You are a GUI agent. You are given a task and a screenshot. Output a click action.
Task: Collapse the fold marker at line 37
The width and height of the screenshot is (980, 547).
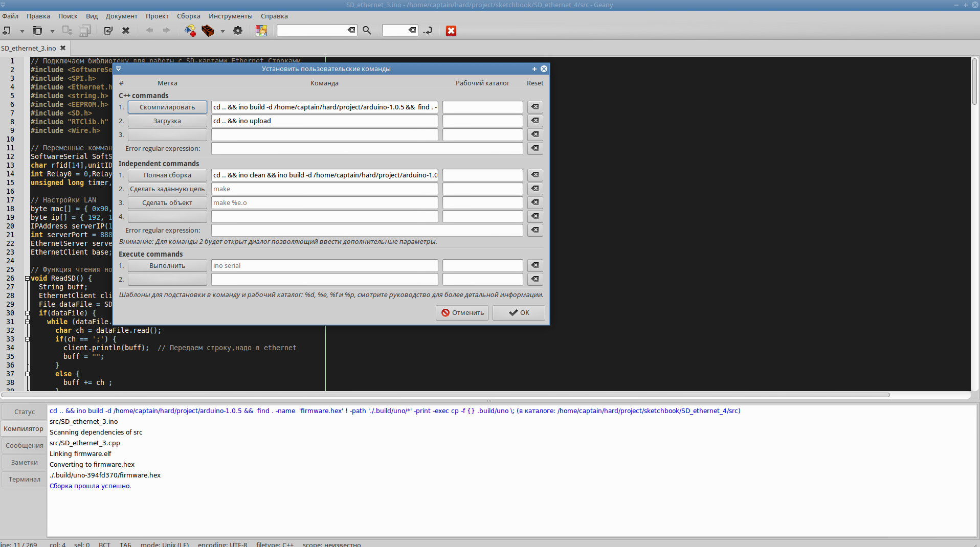(x=27, y=374)
